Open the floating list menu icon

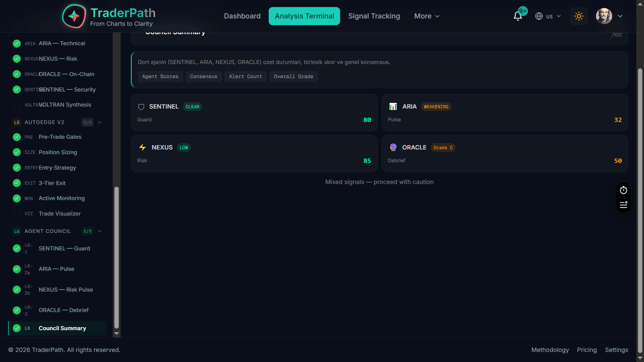tap(624, 205)
